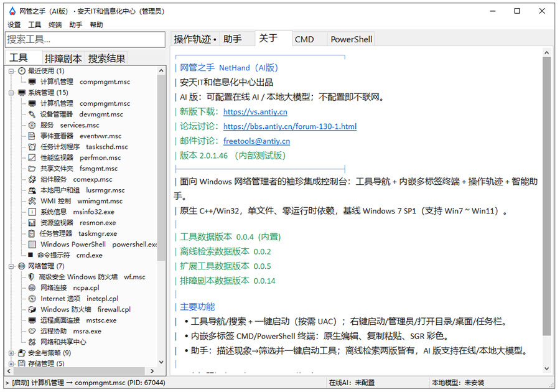
Task: Select the globe icon for 网络连接 ncpa.cpl
Action: tap(32, 287)
